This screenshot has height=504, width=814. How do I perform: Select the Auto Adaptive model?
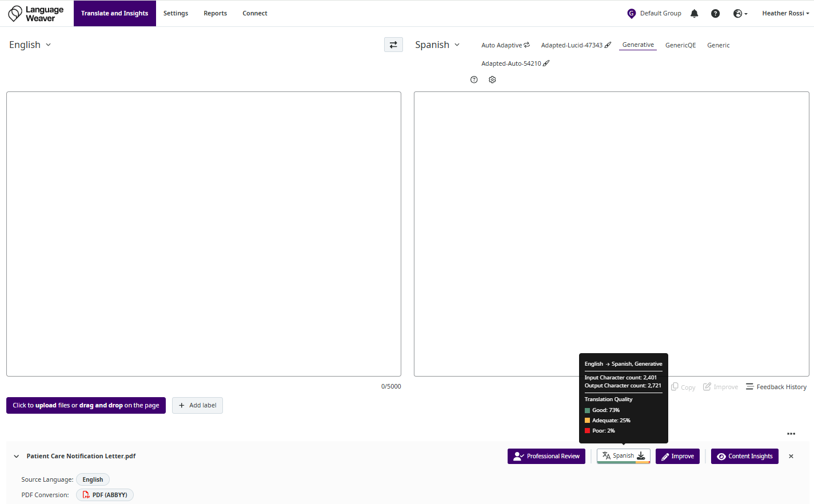pos(505,45)
